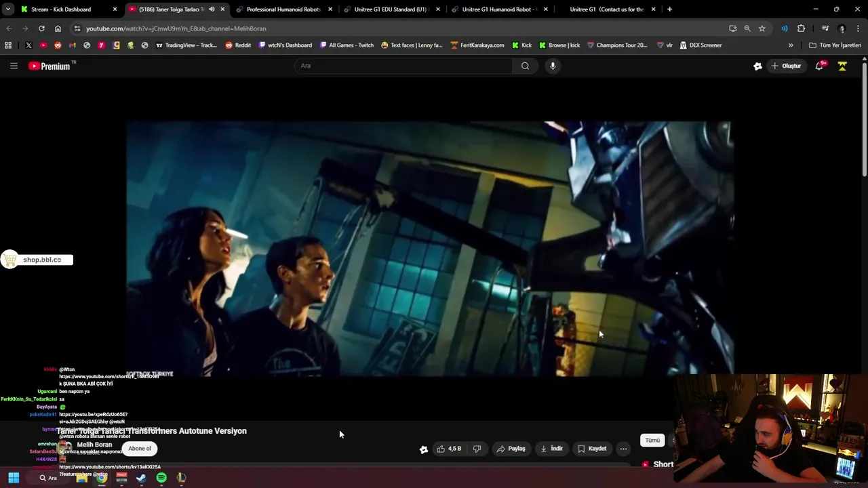The width and height of the screenshot is (868, 488).
Task: Open a new browser tab with plus
Action: click(669, 9)
